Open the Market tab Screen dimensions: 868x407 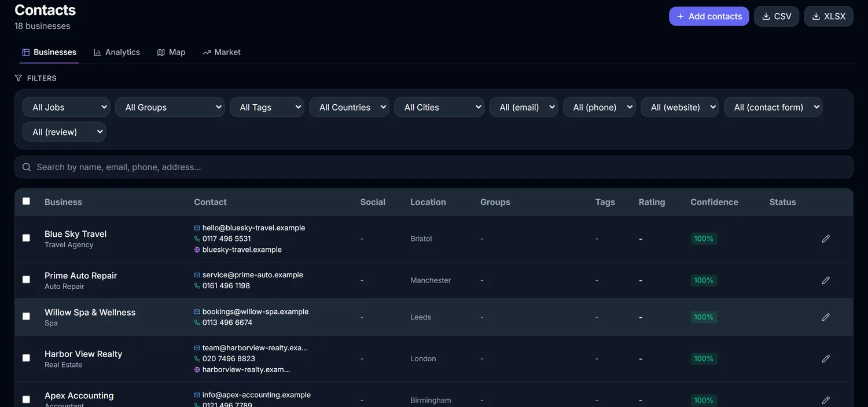pyautogui.click(x=222, y=52)
